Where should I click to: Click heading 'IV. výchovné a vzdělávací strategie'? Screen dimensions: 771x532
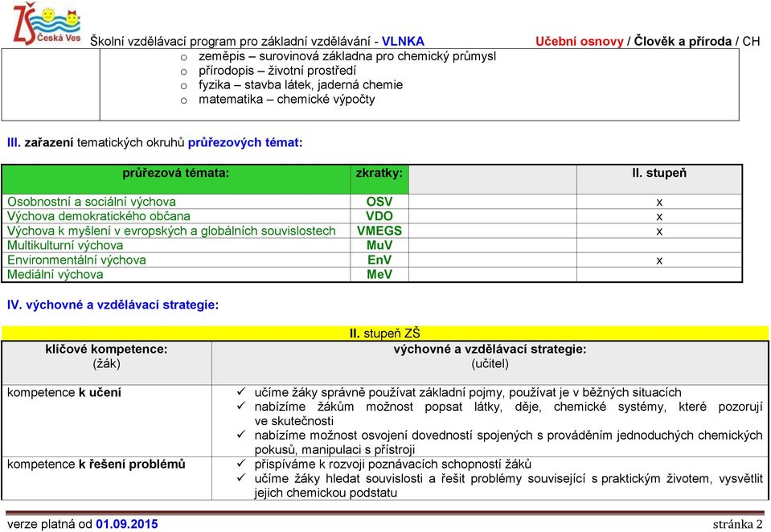tap(113, 305)
